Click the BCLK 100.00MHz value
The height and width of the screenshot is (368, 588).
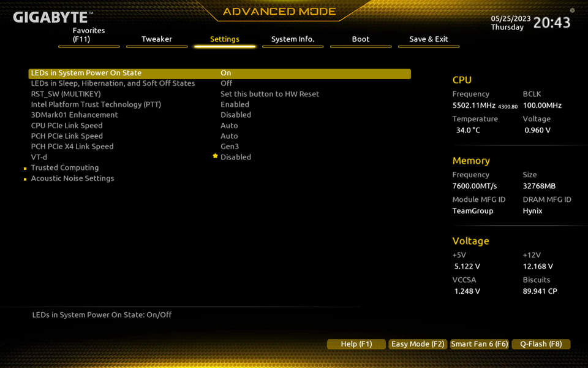click(542, 105)
